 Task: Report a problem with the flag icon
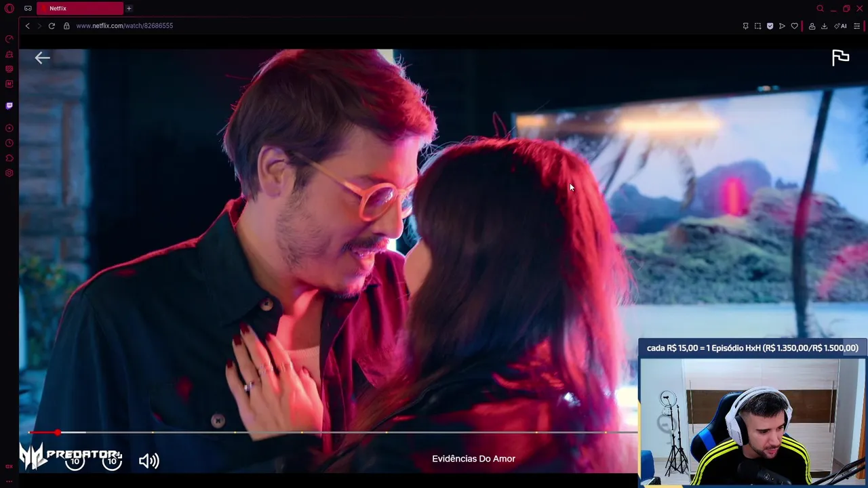tap(840, 58)
